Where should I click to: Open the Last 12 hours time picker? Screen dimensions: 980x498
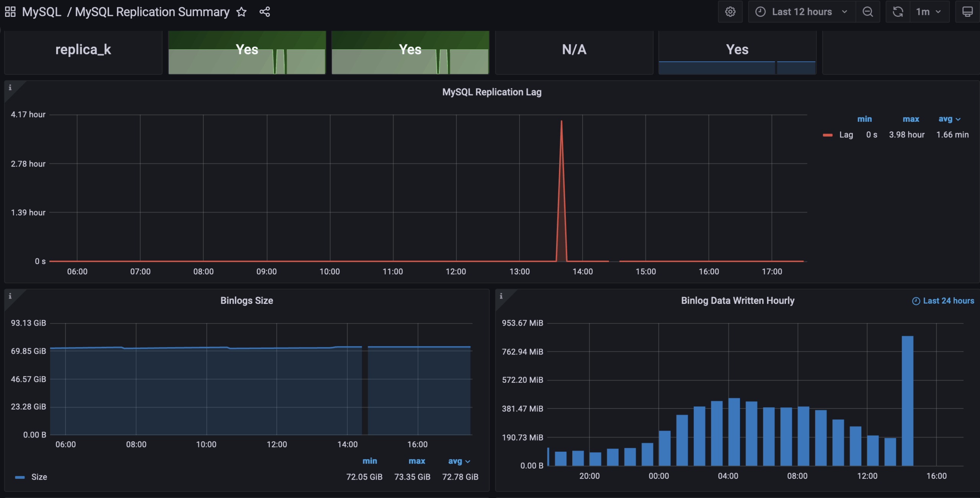pos(802,12)
